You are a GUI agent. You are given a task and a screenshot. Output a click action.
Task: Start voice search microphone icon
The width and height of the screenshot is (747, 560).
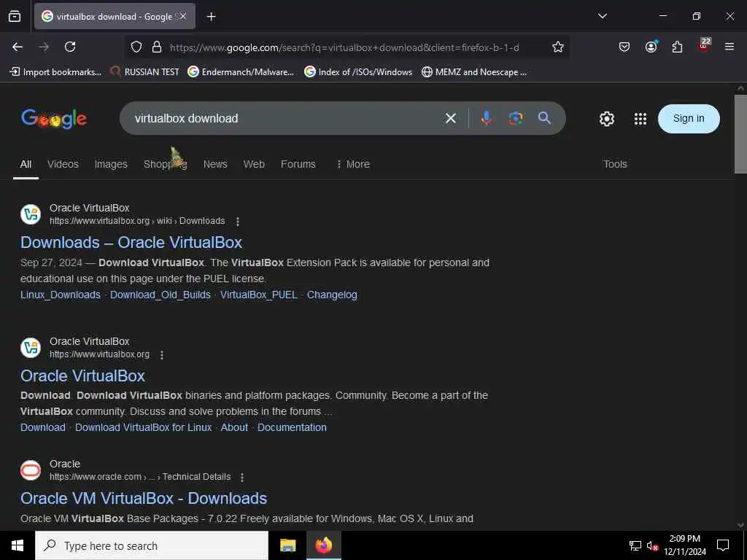(x=486, y=118)
